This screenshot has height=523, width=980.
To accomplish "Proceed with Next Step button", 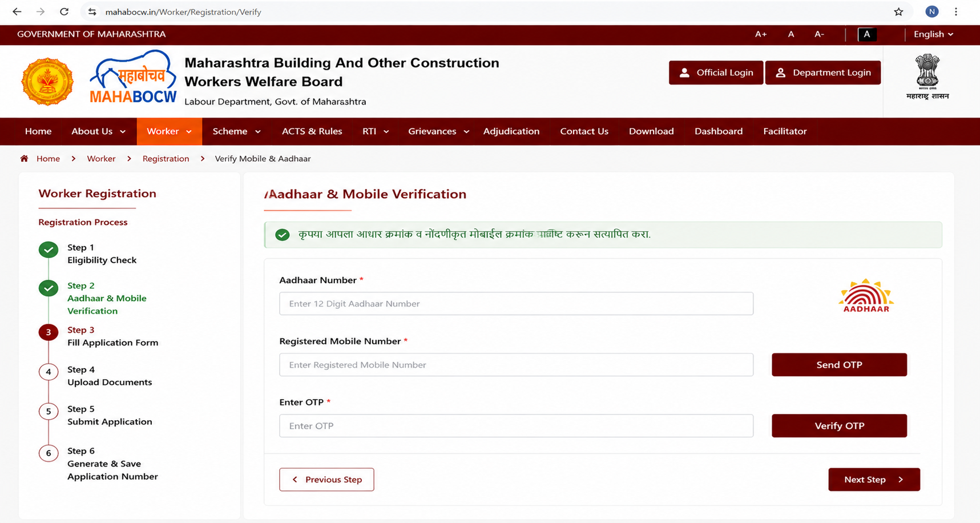I will [874, 480].
